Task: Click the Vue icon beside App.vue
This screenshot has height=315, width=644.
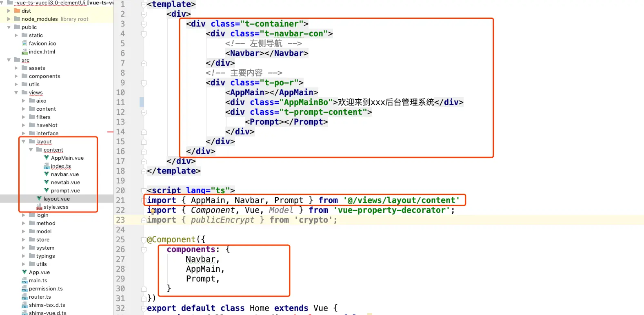Action: point(24,272)
